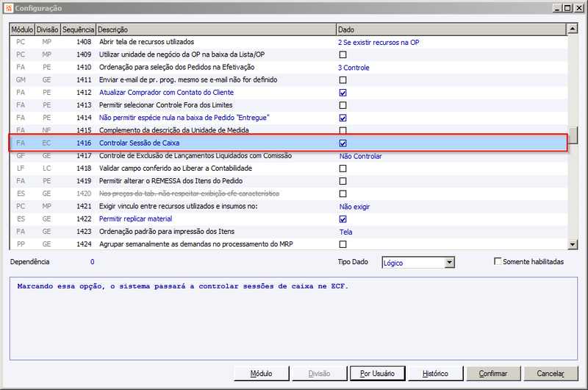Screen dimensions: 588x390
Task: Open the Tipo Dado Lógico dropdown
Action: tap(449, 263)
